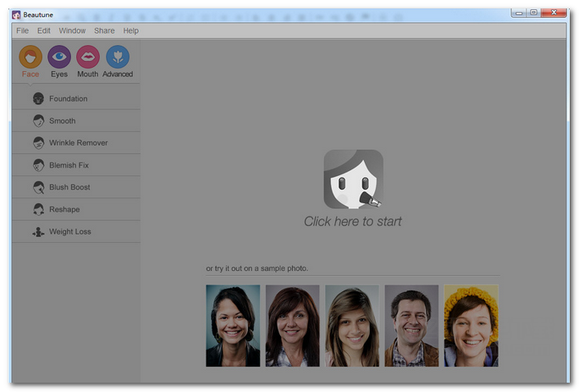Open the Window menu

pyautogui.click(x=72, y=30)
